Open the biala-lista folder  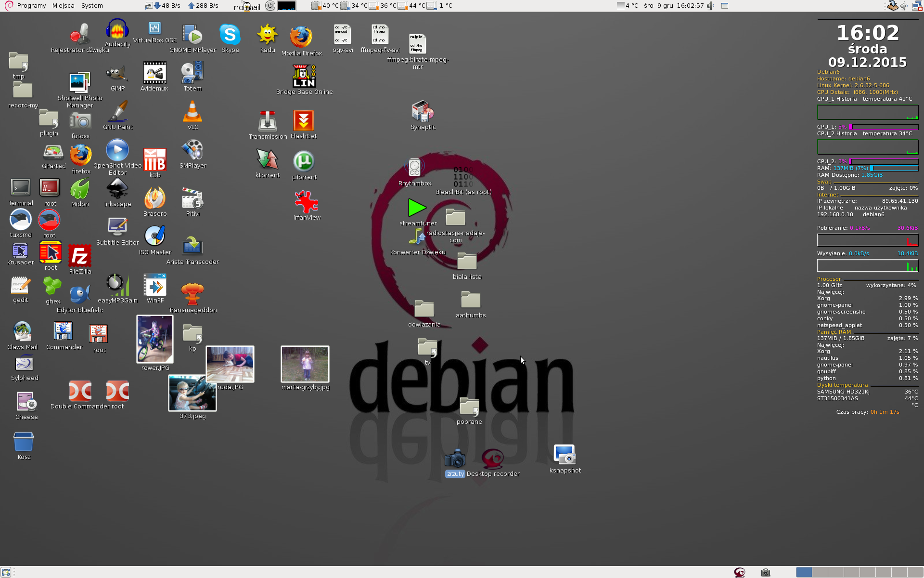467,261
